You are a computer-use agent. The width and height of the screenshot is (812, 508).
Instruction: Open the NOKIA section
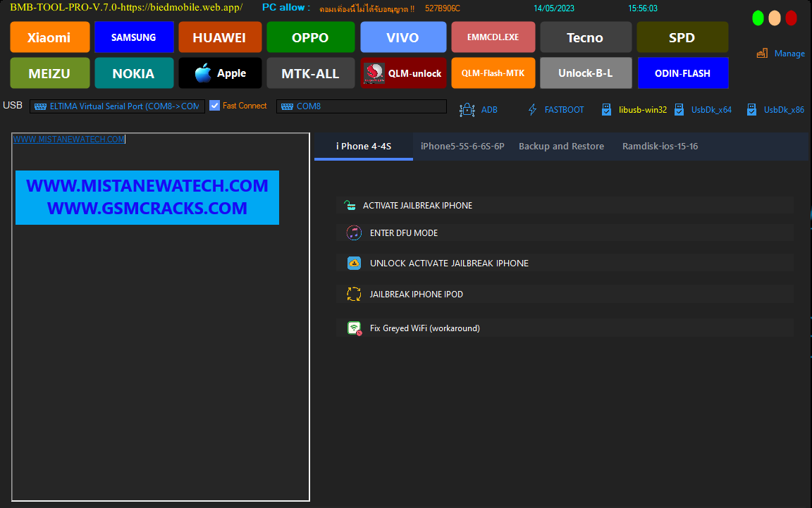pos(134,73)
